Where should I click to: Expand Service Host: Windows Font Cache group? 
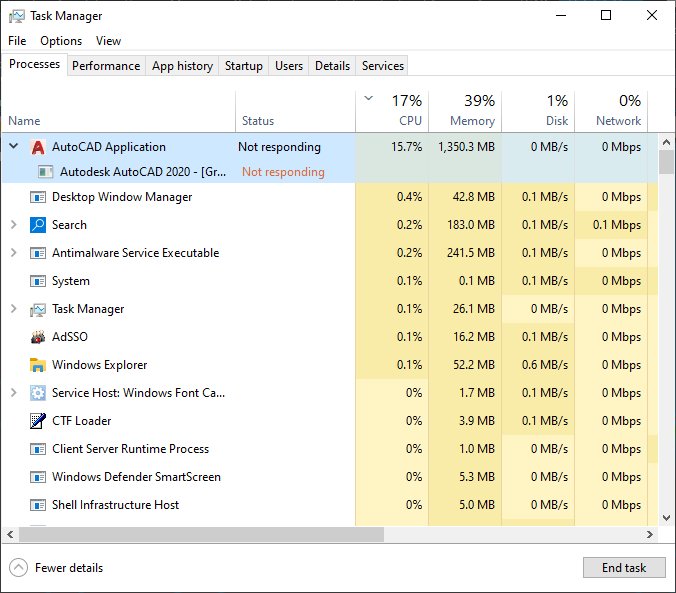coord(14,392)
